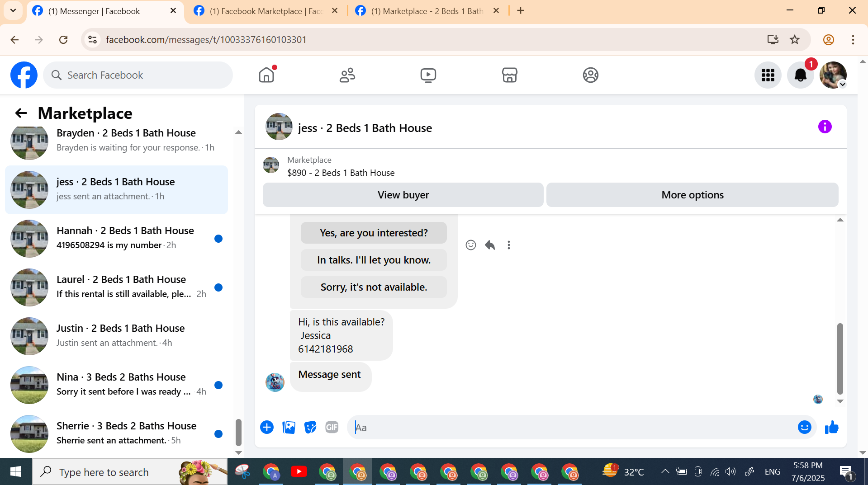
Task: Open Laurel's 2 Beds 1 Bath conversation
Action: (x=117, y=287)
